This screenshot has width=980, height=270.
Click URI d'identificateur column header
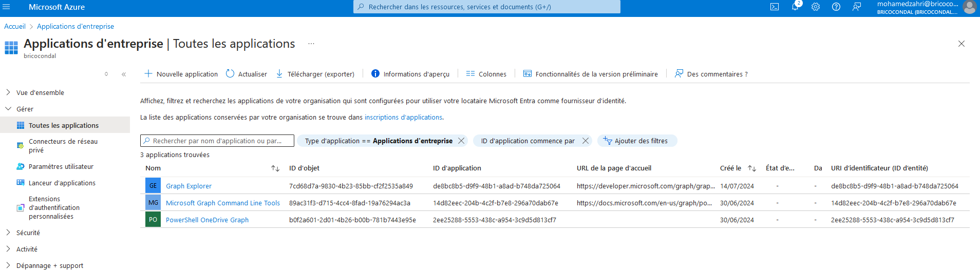coord(879,168)
